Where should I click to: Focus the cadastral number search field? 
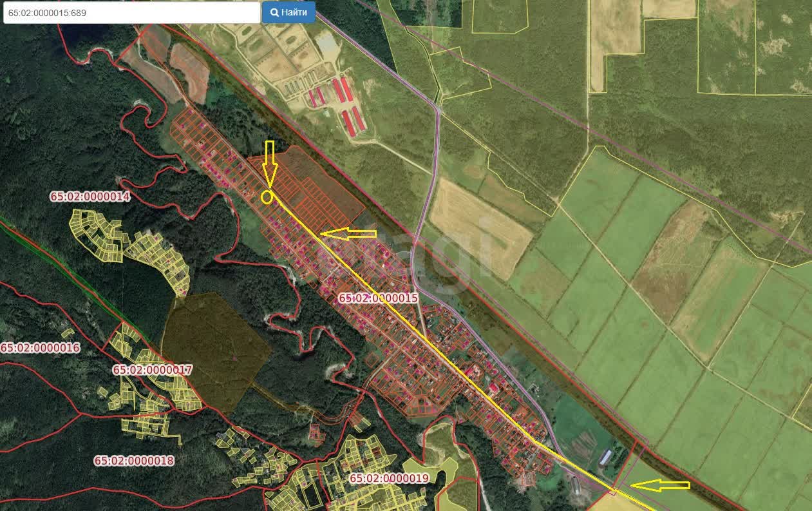[x=131, y=13]
